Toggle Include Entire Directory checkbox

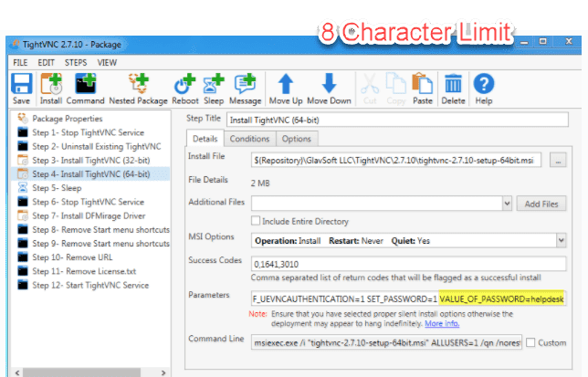click(256, 221)
